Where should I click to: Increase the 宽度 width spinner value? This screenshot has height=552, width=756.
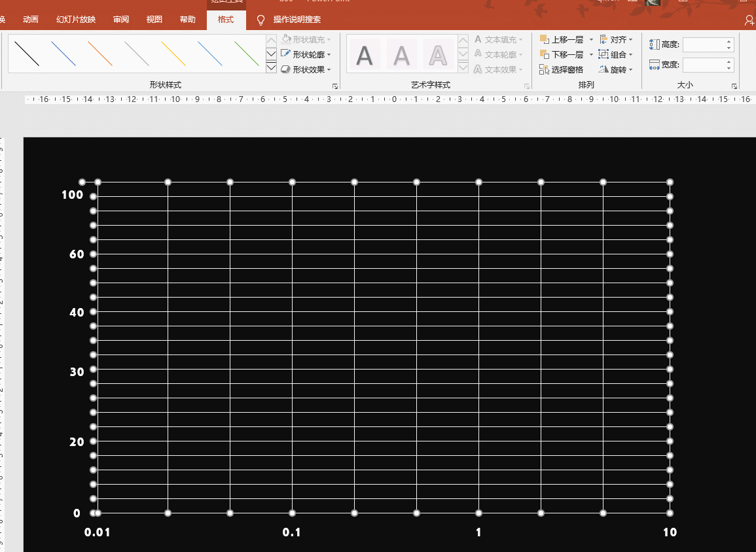point(729,62)
